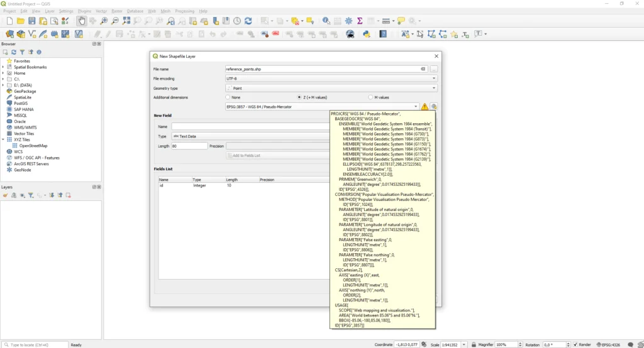Open the Python Console icon
644x348 pixels.
coord(367,34)
